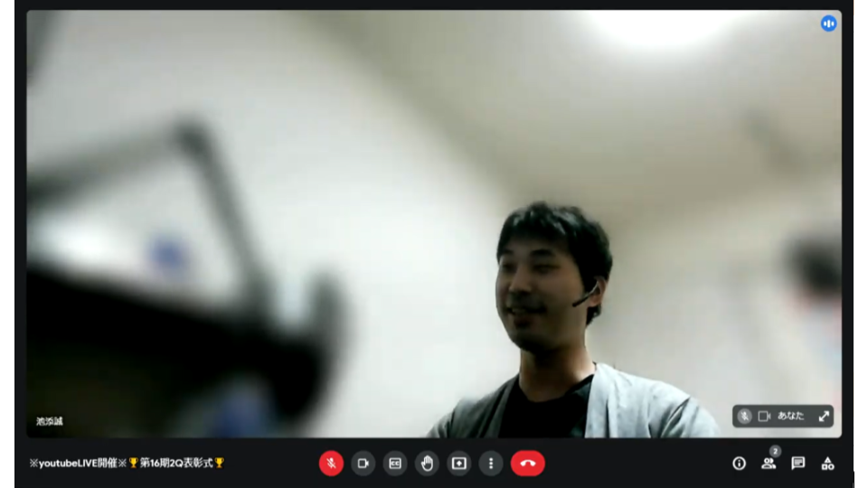Expand the あなた self-view tile
Viewport: 868px width, 488px height.
click(x=824, y=416)
